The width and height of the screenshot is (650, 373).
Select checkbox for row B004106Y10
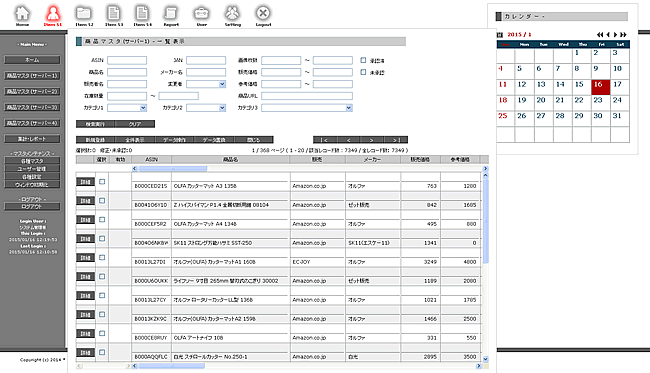[102, 201]
